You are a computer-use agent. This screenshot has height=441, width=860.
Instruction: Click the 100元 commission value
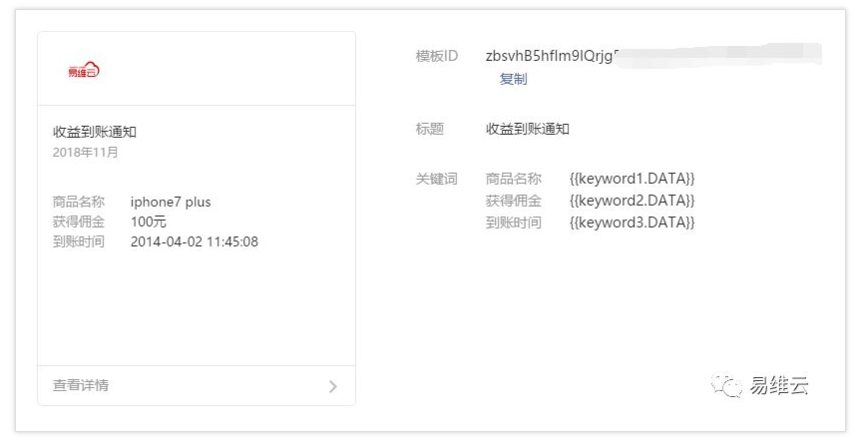(x=148, y=222)
